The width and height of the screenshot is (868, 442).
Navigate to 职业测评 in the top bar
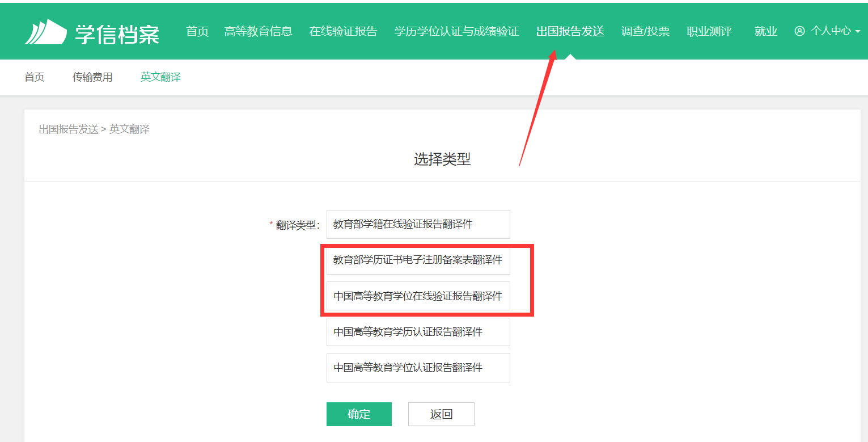tap(709, 31)
